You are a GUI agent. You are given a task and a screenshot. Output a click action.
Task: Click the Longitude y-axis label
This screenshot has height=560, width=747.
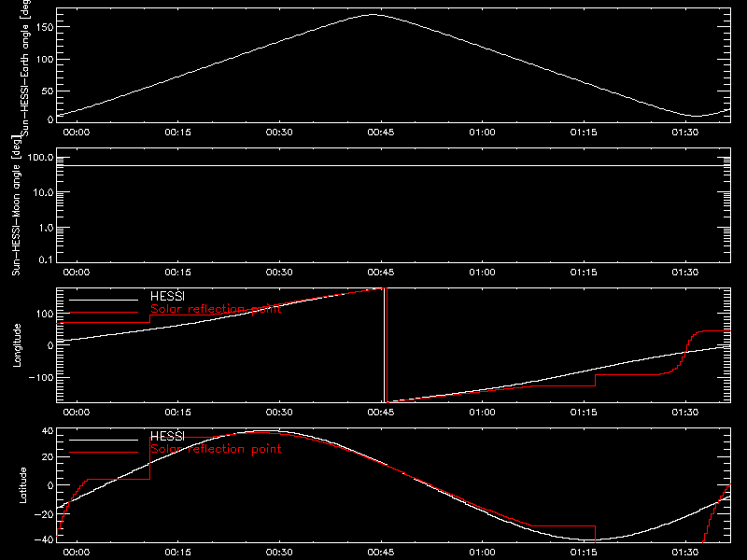(x=17, y=345)
